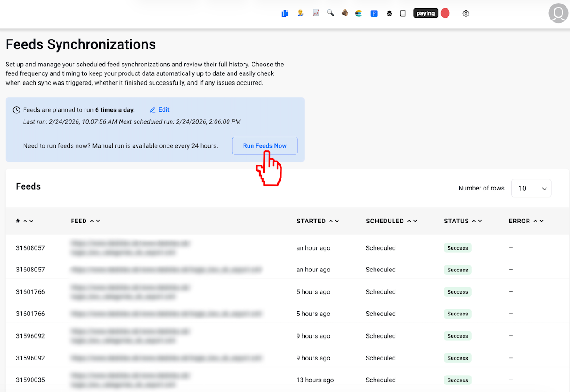Click the first Success status badge
This screenshot has width=570, height=392.
point(457,248)
